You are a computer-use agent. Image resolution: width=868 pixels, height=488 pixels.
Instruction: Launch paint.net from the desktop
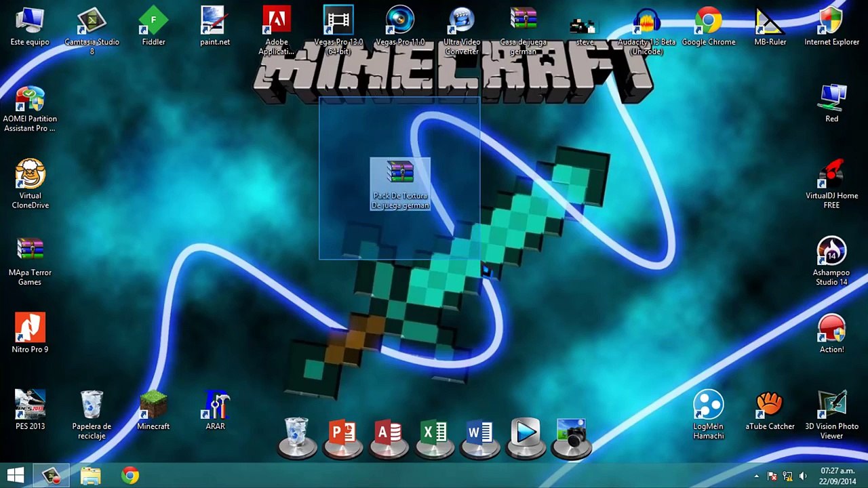click(x=215, y=27)
